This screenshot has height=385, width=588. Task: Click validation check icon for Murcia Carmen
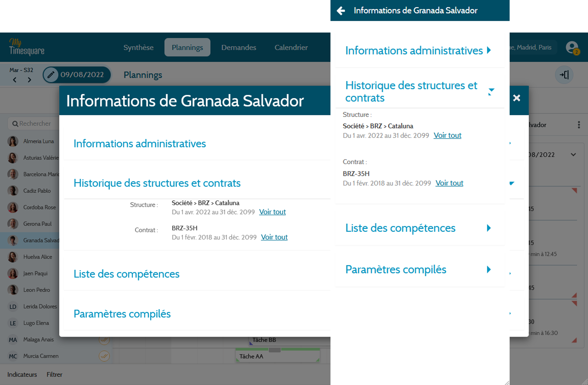click(104, 356)
